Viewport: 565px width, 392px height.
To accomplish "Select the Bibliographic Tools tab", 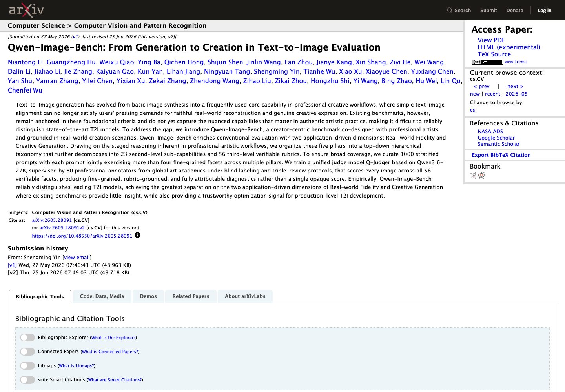I will click(40, 297).
